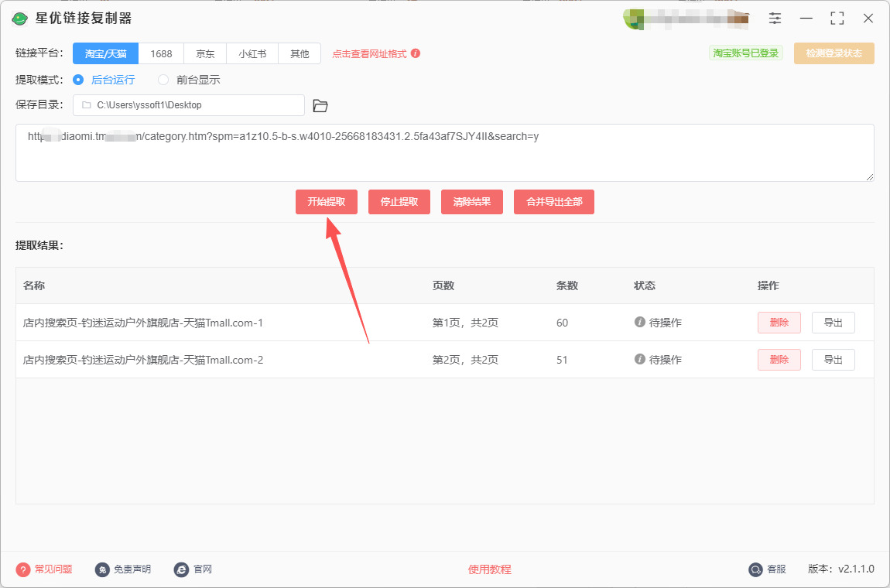Click 第2页，共2页 cell
Image resolution: width=890 pixels, height=588 pixels.
(465, 360)
